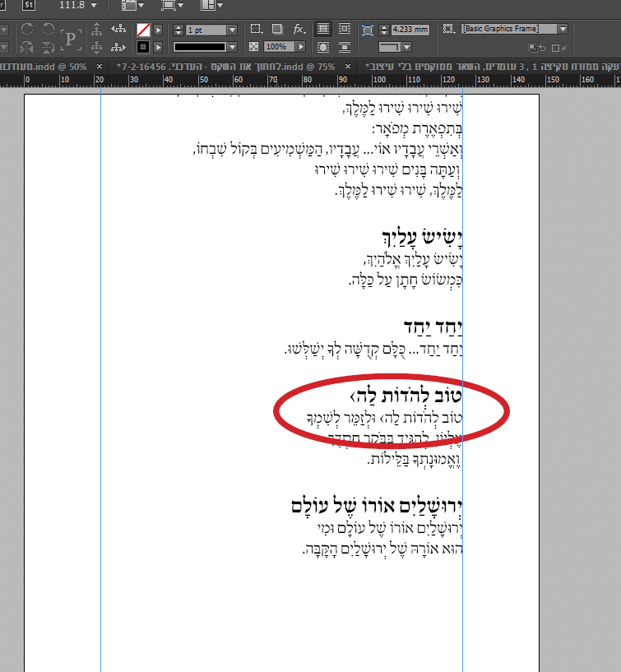Click heading 'יָשִׂישׂ עָלַיִךְ'
The height and width of the screenshot is (672, 621).
422,239
